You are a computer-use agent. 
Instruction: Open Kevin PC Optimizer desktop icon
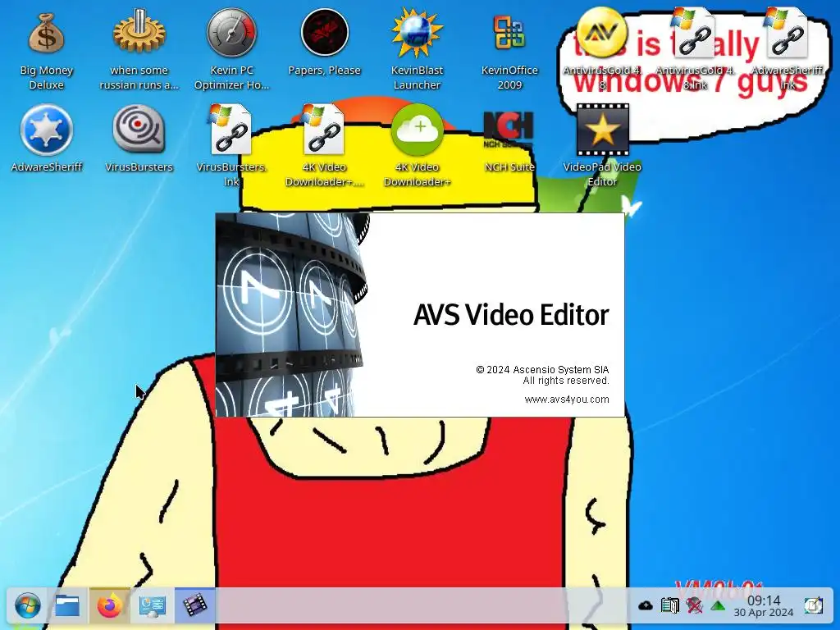pos(231,33)
